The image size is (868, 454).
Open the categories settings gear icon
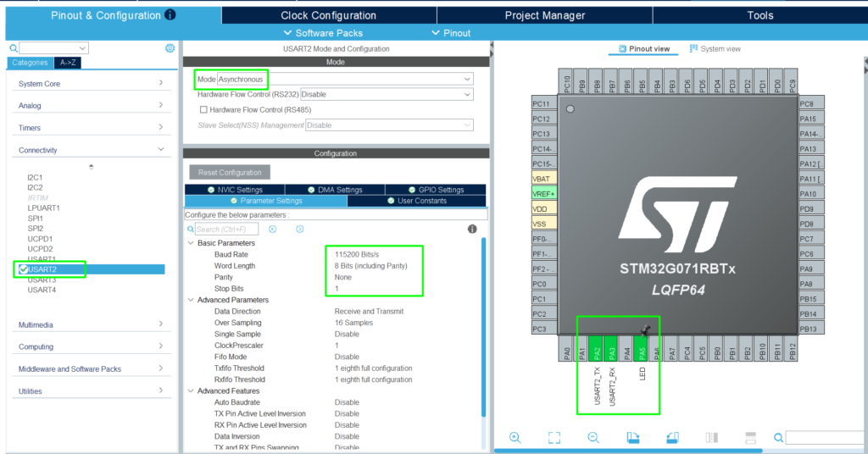point(170,48)
